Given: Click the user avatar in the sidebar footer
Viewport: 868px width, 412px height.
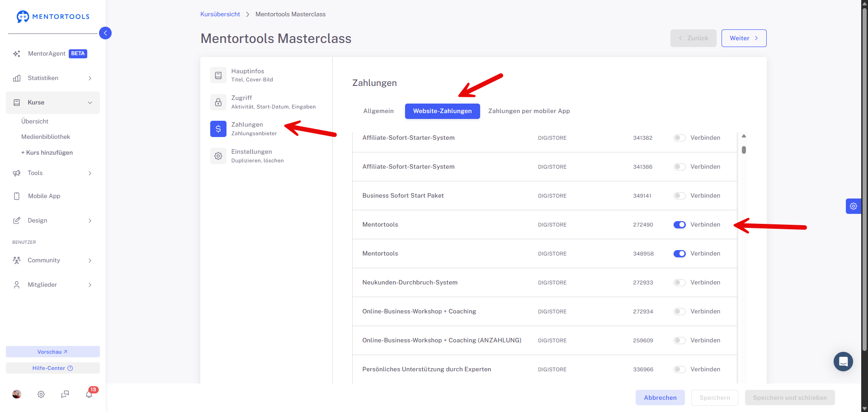Looking at the screenshot, I should (x=17, y=394).
